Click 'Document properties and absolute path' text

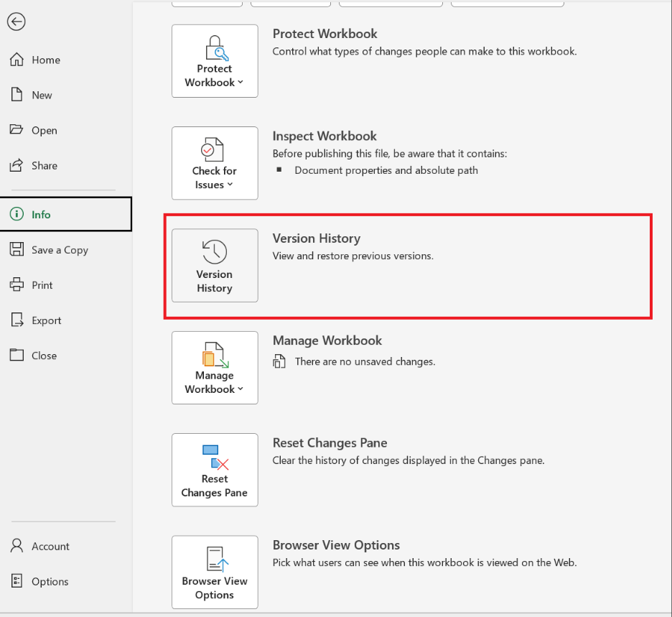386,170
